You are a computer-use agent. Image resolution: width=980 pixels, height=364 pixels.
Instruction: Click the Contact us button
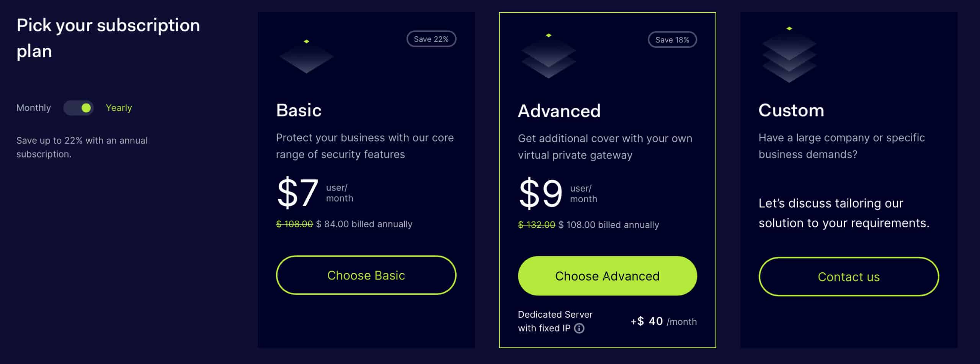click(x=849, y=277)
